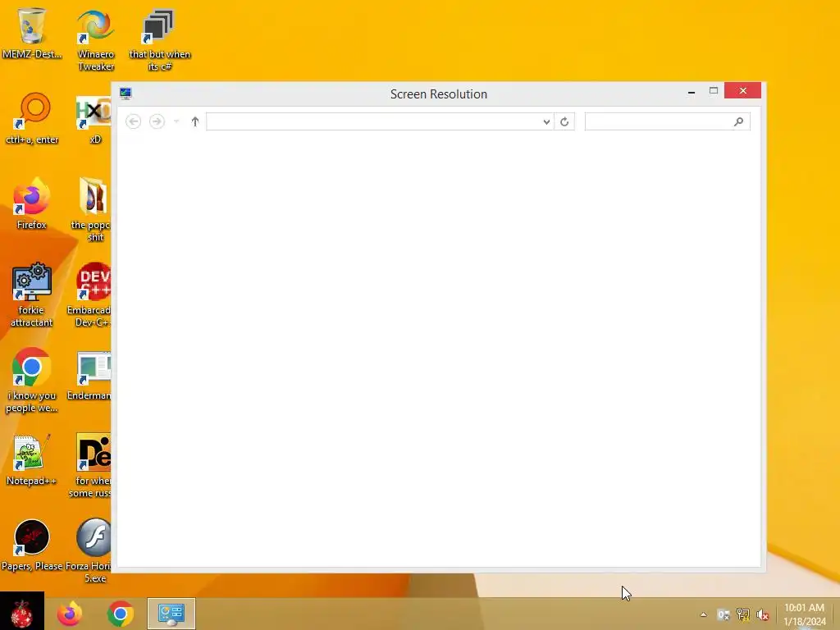
Task: Expand the address bar history dropdown
Action: tap(546, 121)
